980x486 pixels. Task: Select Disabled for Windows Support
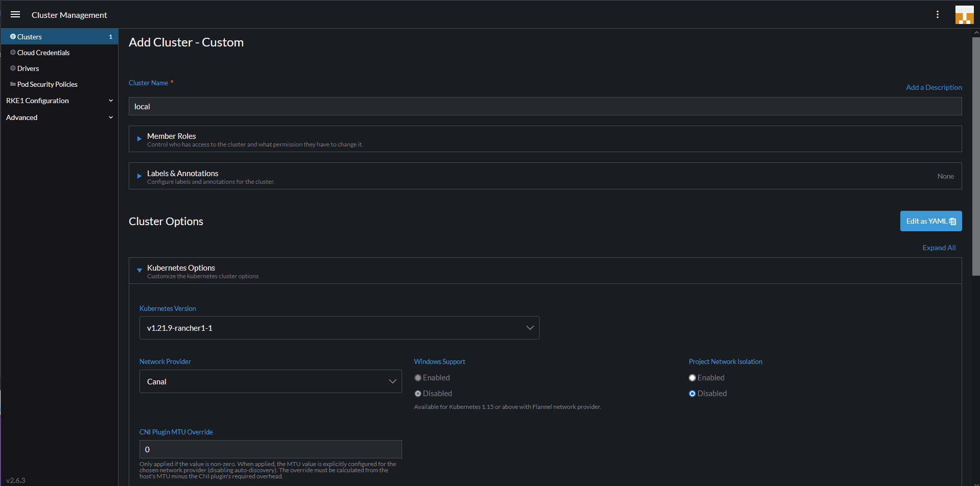click(418, 394)
